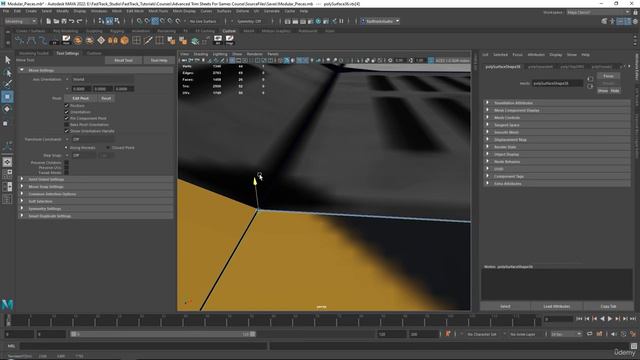Click the Go to End playback button
This screenshot has width=640, height=360.
(x=633, y=319)
